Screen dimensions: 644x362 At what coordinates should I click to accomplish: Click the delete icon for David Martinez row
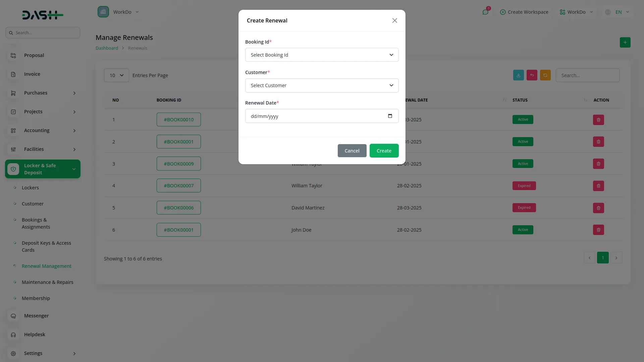point(598,208)
